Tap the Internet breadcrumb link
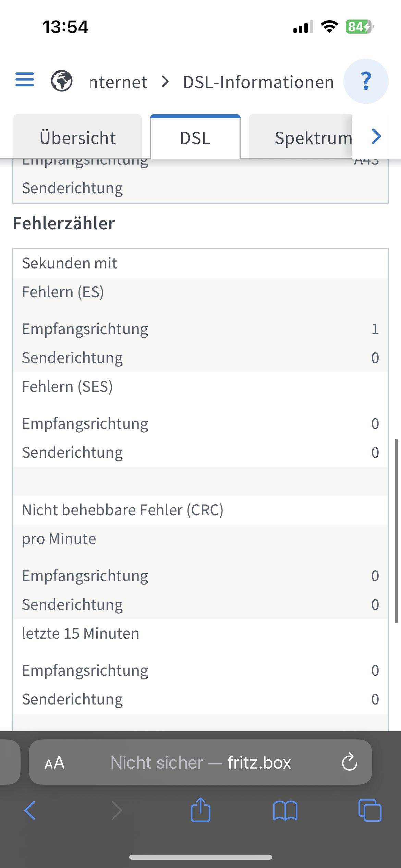The width and height of the screenshot is (401, 868). (x=119, y=82)
